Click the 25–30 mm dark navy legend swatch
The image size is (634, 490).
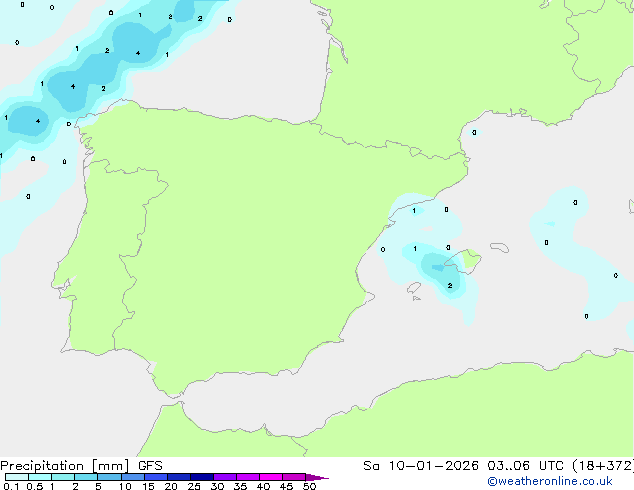click(202, 477)
